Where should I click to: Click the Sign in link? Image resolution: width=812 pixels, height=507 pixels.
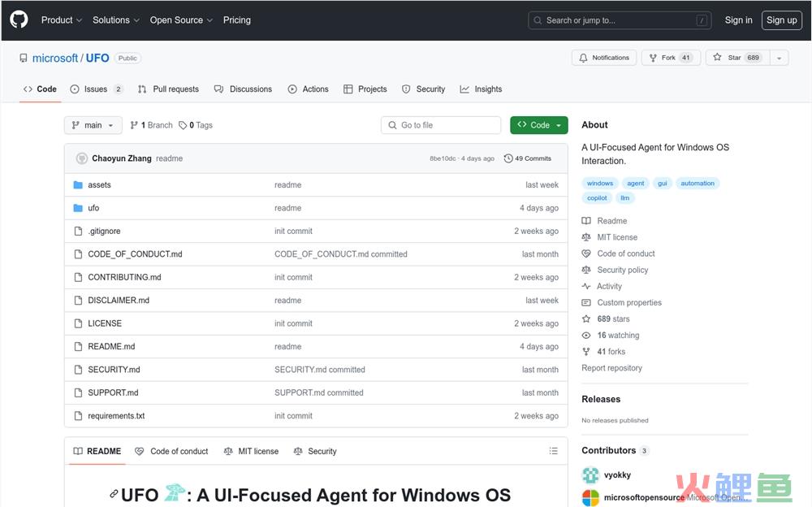(x=738, y=19)
